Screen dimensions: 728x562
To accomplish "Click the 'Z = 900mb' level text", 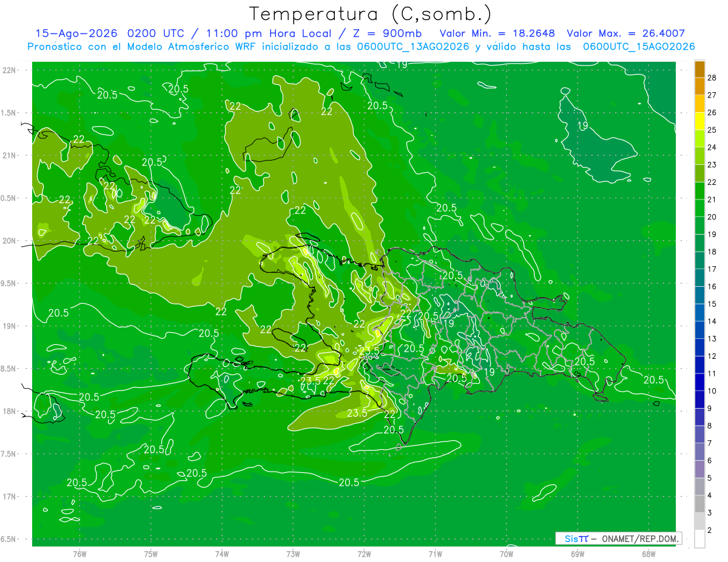I will click(386, 33).
